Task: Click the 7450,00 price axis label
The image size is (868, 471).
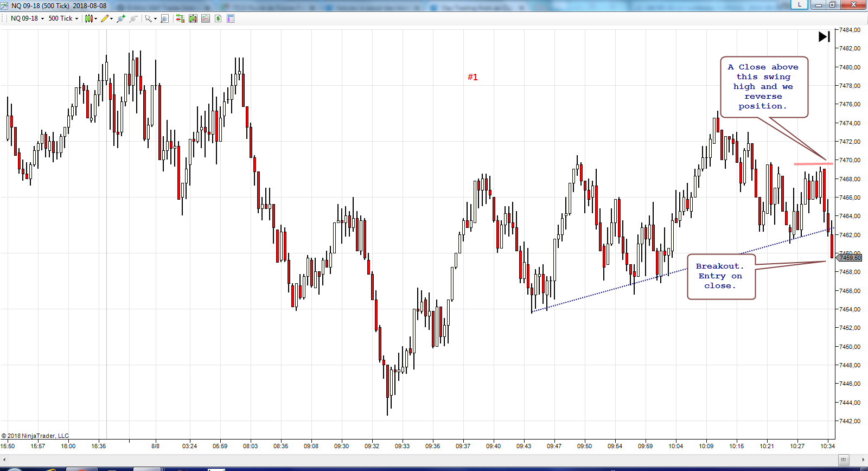Action: (x=850, y=347)
